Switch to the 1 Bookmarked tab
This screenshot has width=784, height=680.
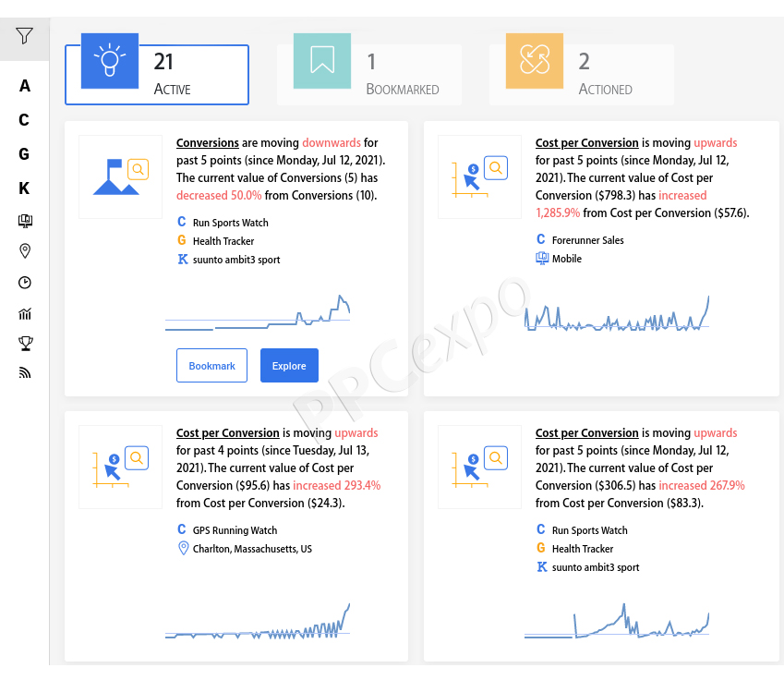(369, 75)
